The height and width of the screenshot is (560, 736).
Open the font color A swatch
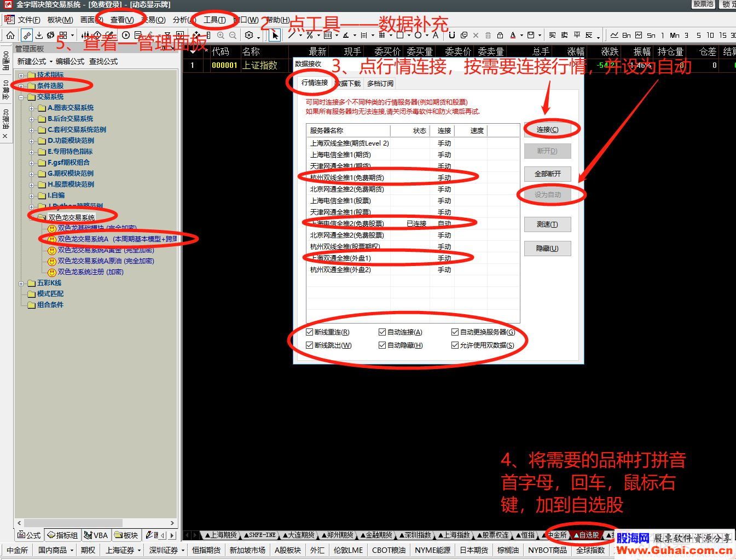(x=513, y=35)
